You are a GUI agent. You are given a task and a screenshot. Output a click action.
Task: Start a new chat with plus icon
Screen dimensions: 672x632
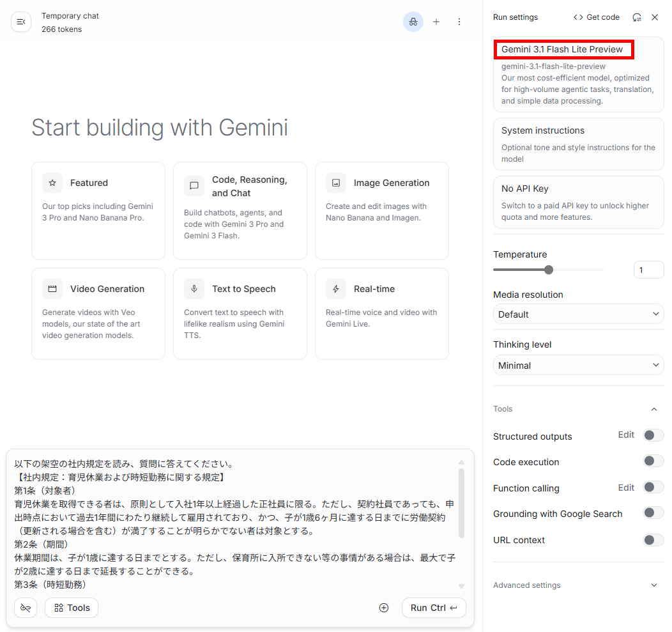click(x=436, y=22)
